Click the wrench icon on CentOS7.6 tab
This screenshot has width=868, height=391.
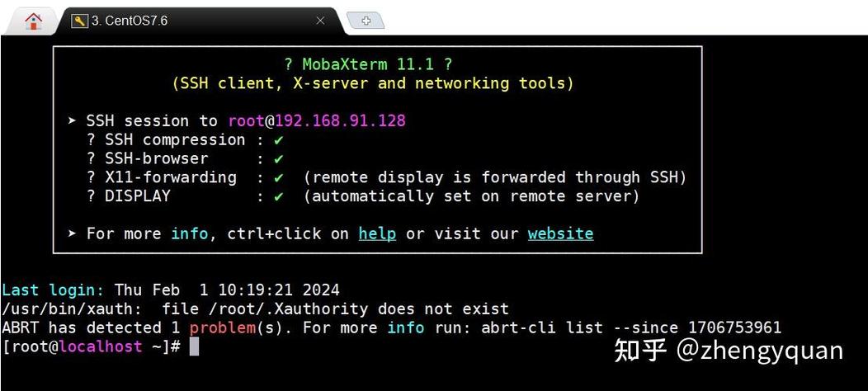click(x=80, y=21)
